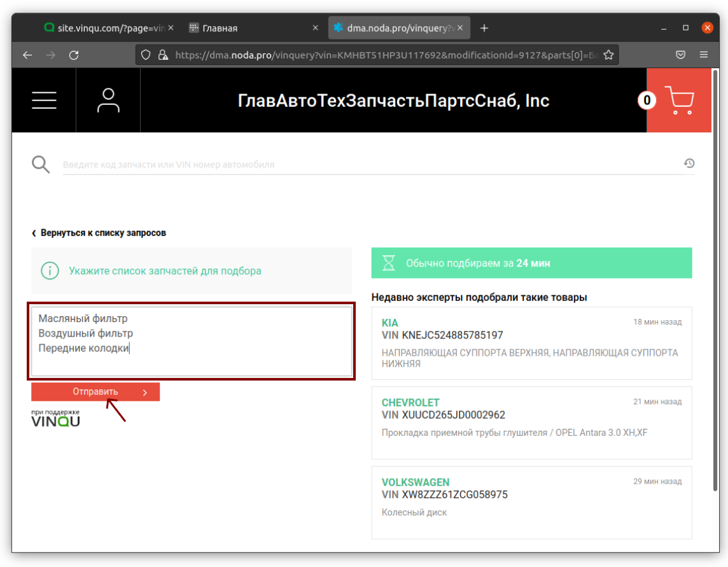Click the Pocket save icon

pos(680,55)
